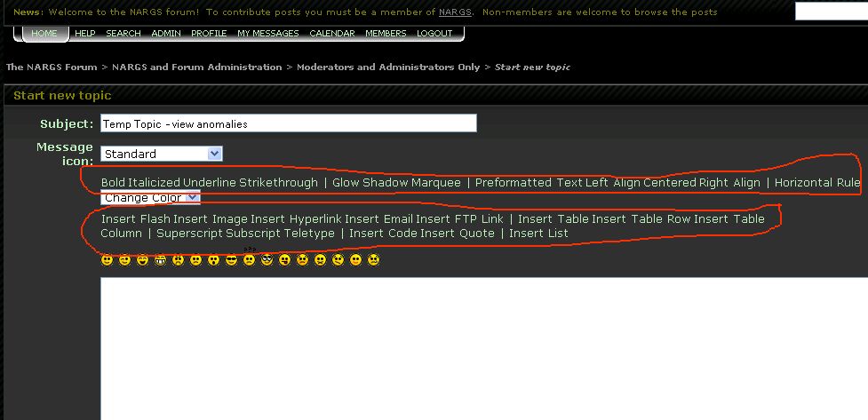The height and width of the screenshot is (420, 868).
Task: Insert the last emoticon in the row
Action: (373, 260)
